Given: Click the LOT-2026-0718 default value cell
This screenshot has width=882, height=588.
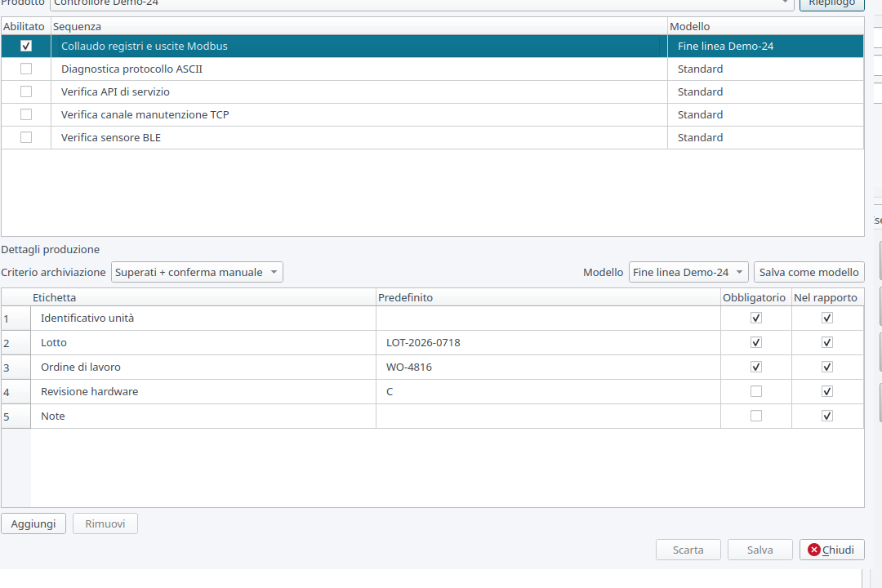Looking at the screenshot, I should coord(548,343).
